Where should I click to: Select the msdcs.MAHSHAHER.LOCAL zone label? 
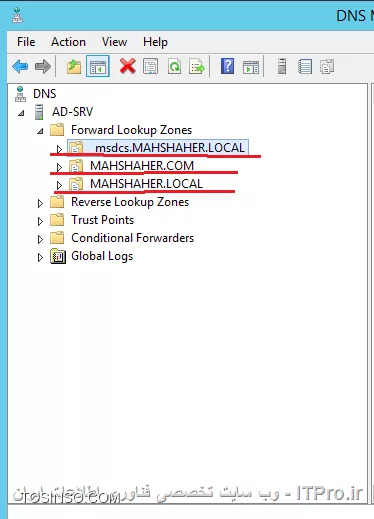click(169, 148)
